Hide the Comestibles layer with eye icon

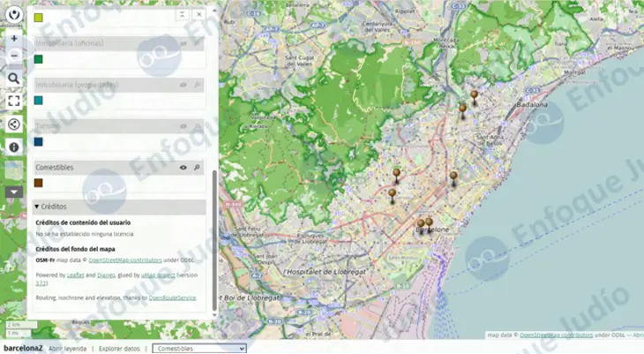click(x=183, y=168)
